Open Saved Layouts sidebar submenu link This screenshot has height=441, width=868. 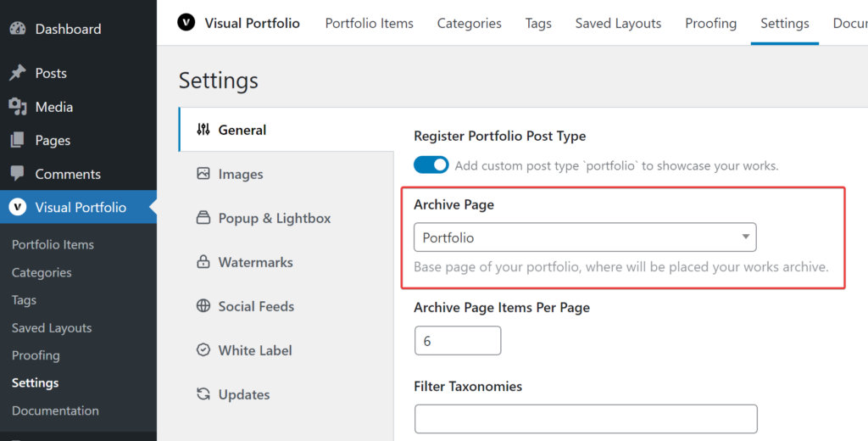(52, 327)
